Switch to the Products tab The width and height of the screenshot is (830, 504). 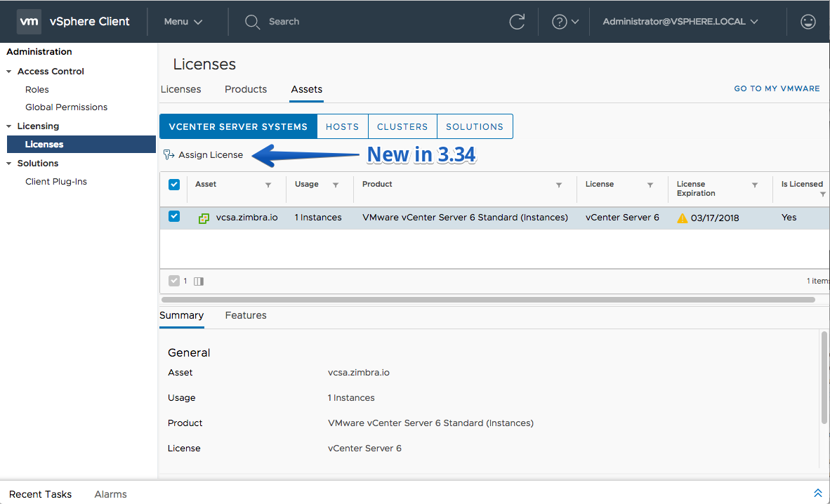coord(246,89)
